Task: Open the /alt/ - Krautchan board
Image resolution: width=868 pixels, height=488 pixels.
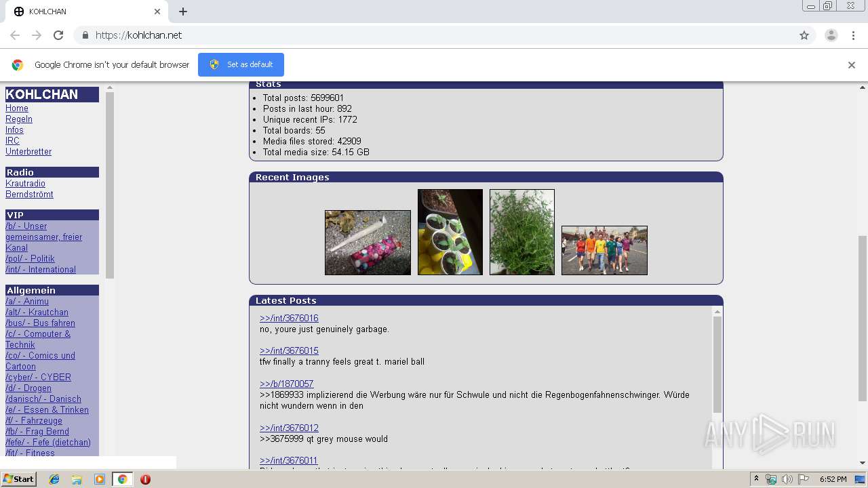Action: [37, 312]
